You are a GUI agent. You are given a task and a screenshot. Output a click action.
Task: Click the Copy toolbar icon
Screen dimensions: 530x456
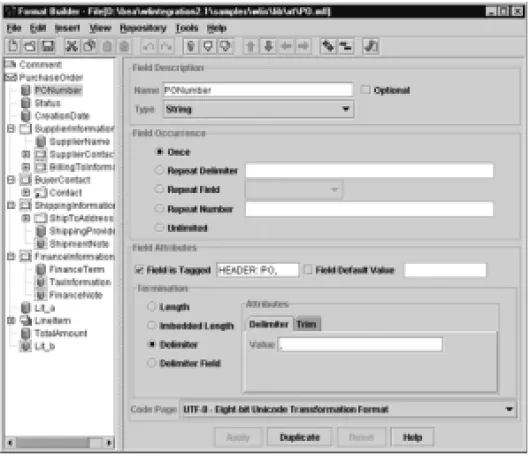[x=90, y=46]
